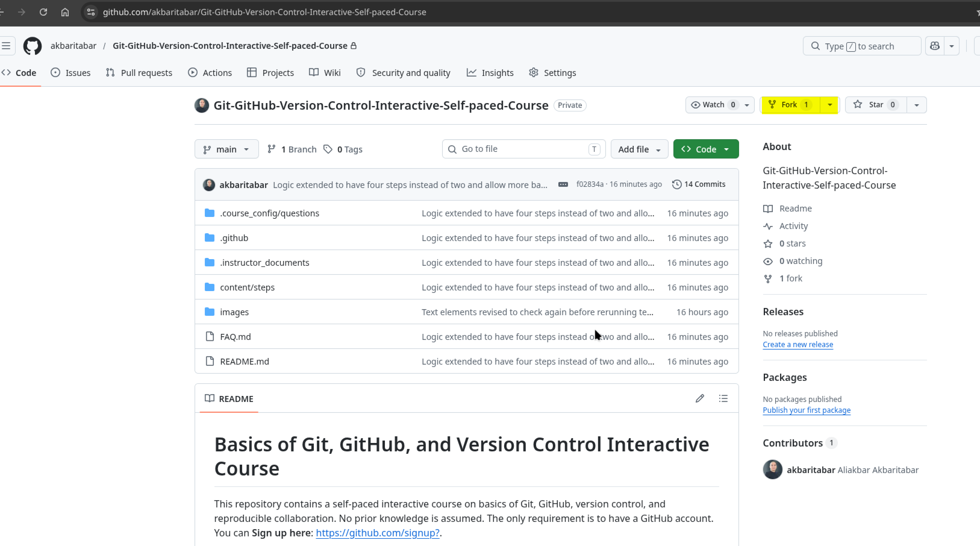This screenshot has height=546, width=980.
Task: Open the Issues tab
Action: pos(71,73)
